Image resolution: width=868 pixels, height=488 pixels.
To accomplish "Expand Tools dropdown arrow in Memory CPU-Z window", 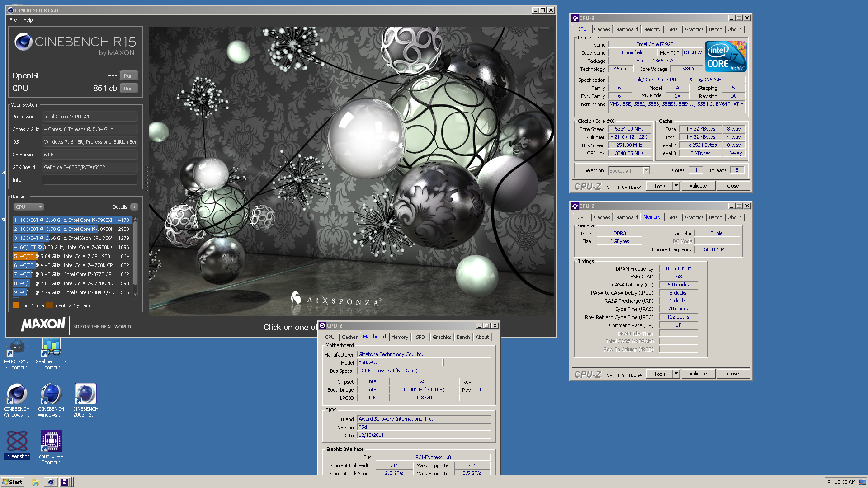I will click(x=676, y=374).
